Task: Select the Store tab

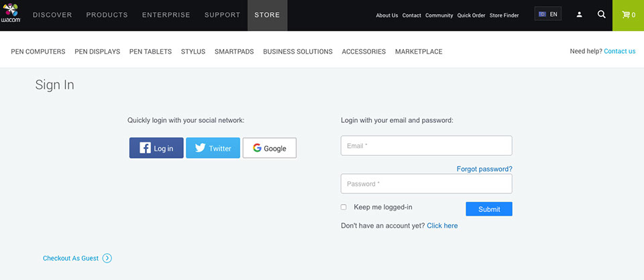Action: point(268,15)
